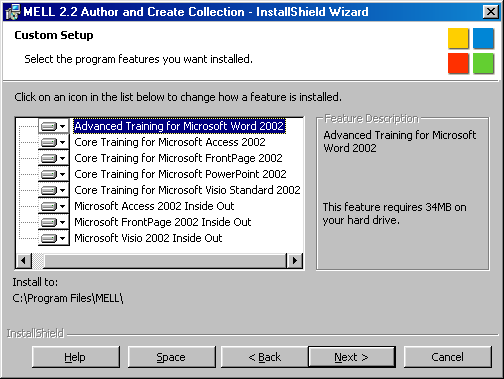This screenshot has height=379, width=504.
Task: Click the feature list left scroll arrow
Action: pos(24,261)
